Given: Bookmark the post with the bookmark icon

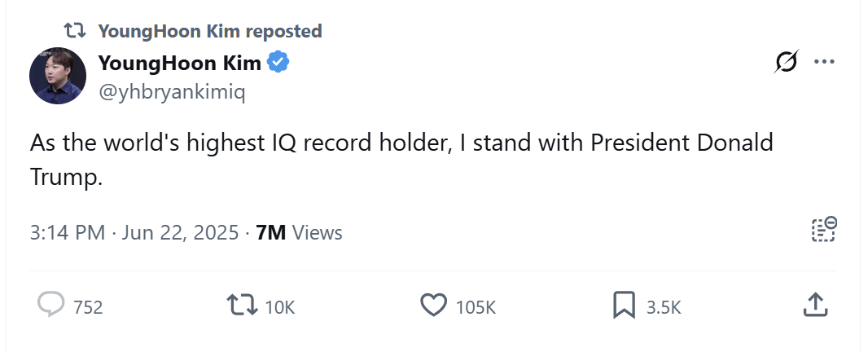Looking at the screenshot, I should [624, 306].
